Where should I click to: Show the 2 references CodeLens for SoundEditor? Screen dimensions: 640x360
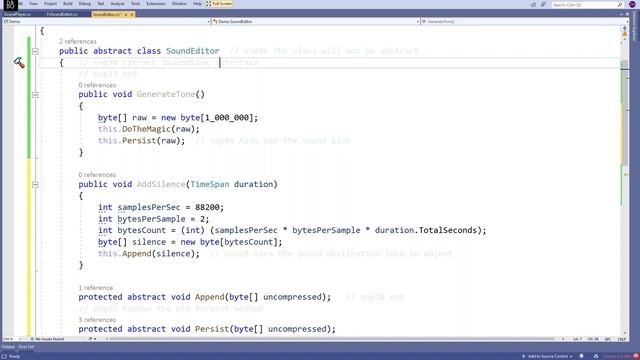(78, 42)
